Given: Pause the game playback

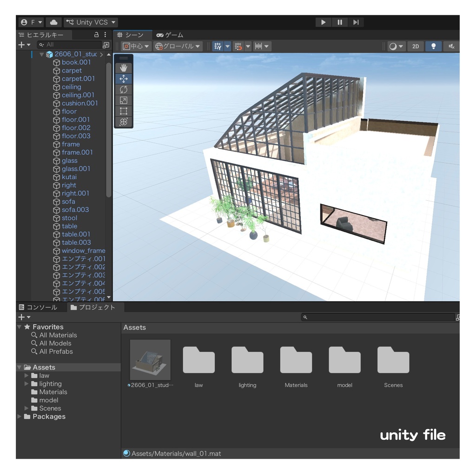Looking at the screenshot, I should (x=340, y=22).
